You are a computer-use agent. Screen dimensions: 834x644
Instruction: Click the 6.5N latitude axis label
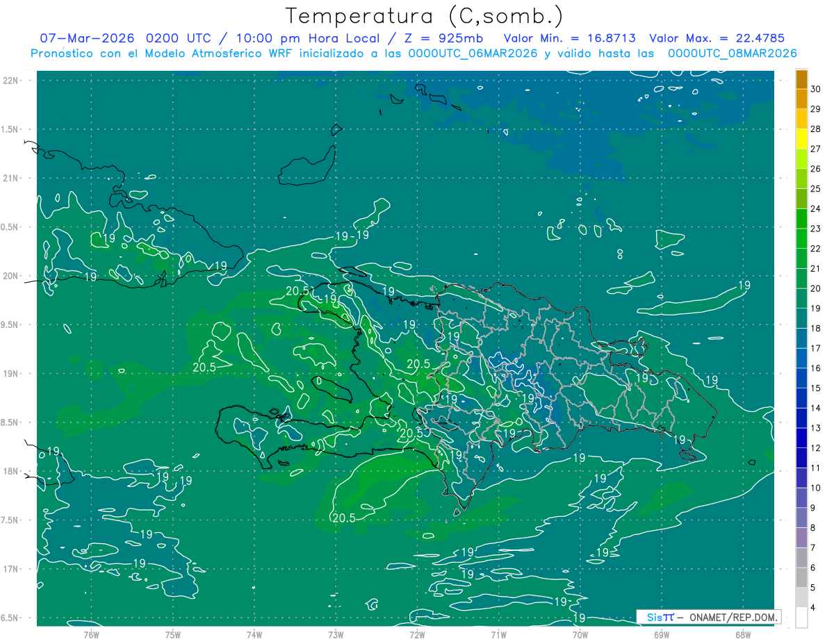pyautogui.click(x=10, y=618)
